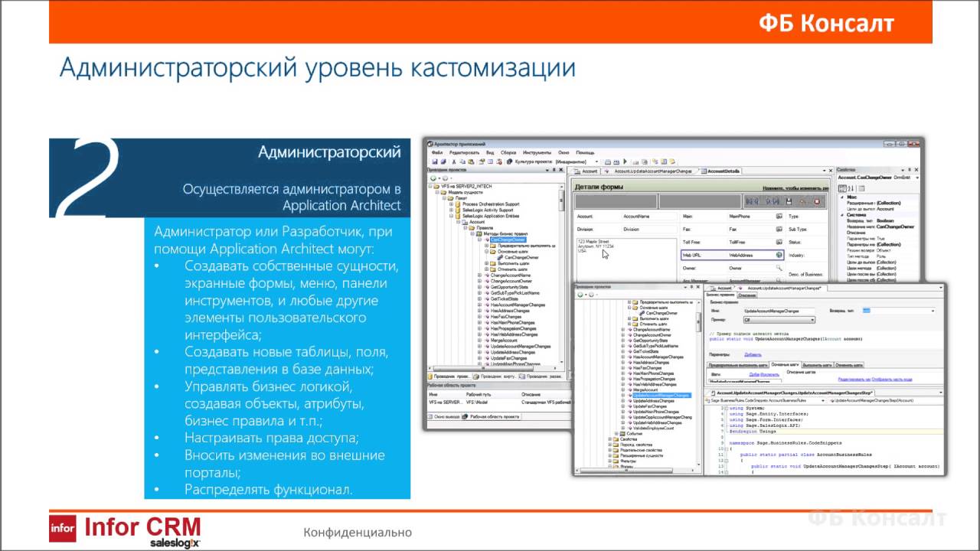Viewport: 980px width, 551px height.
Task: Click the Редактировать link in steps area
Action: pos(854,380)
